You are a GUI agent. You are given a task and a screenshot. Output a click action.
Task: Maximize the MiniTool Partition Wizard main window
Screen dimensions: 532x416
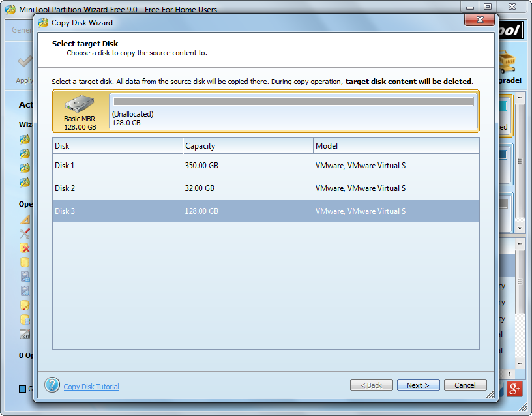[x=488, y=7]
